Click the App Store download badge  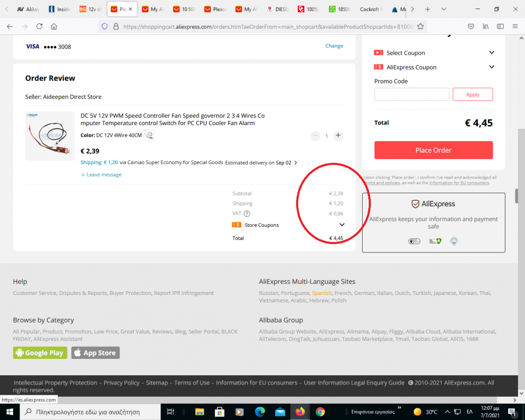click(x=96, y=353)
